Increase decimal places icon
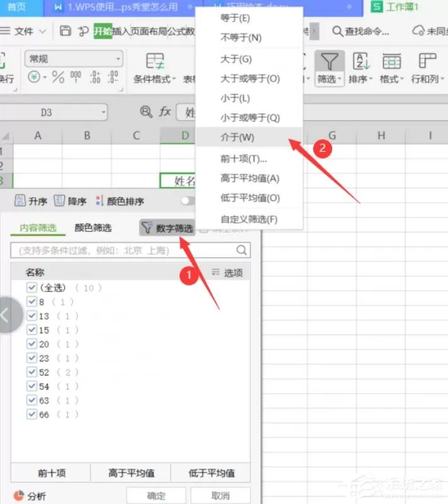 coord(95,77)
